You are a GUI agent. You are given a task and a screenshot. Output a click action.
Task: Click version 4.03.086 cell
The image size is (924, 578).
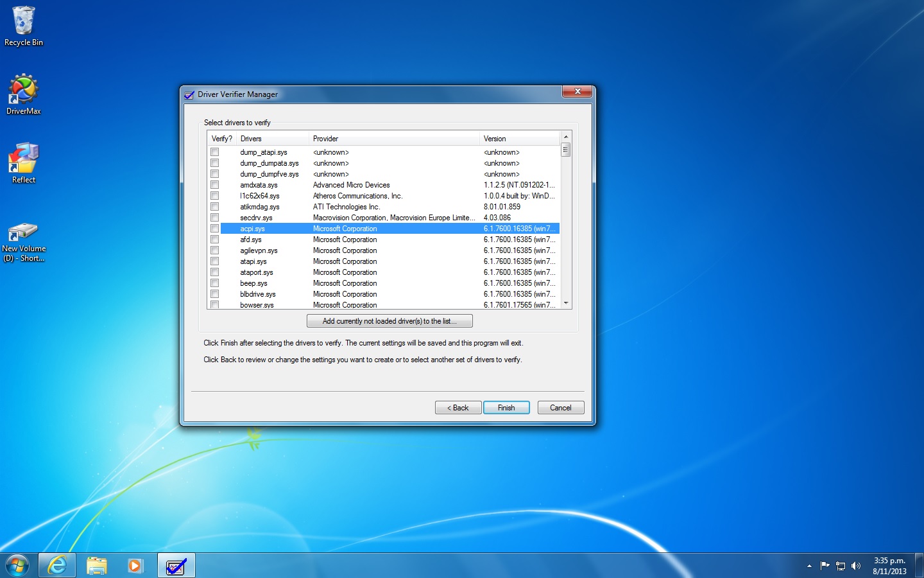click(497, 218)
